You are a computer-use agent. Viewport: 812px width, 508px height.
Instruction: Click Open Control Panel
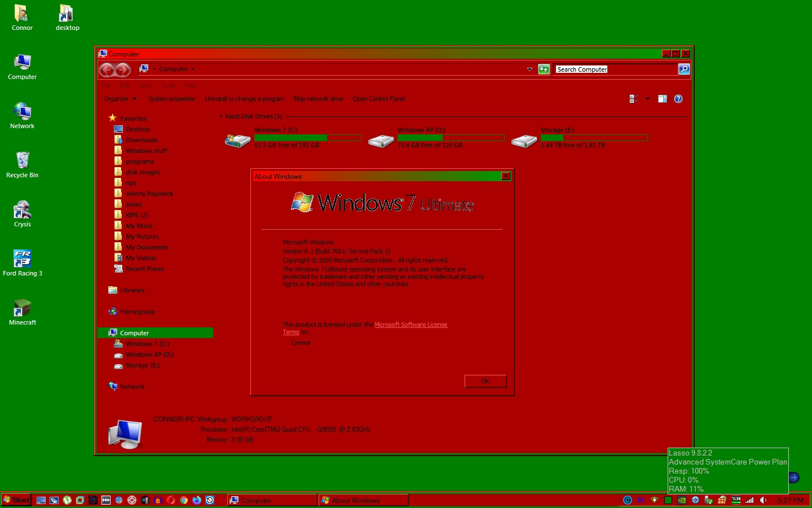pyautogui.click(x=379, y=99)
